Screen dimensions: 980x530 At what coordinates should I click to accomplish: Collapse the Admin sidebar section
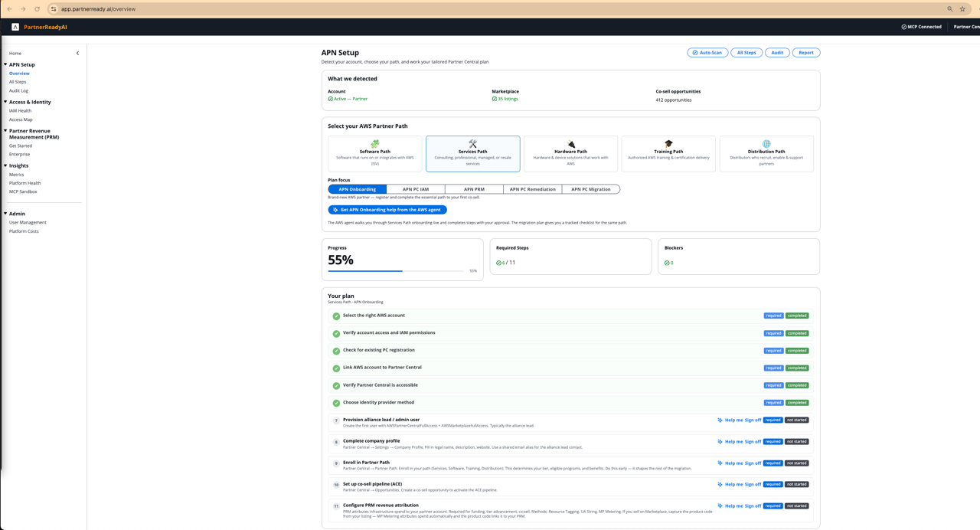[5, 214]
